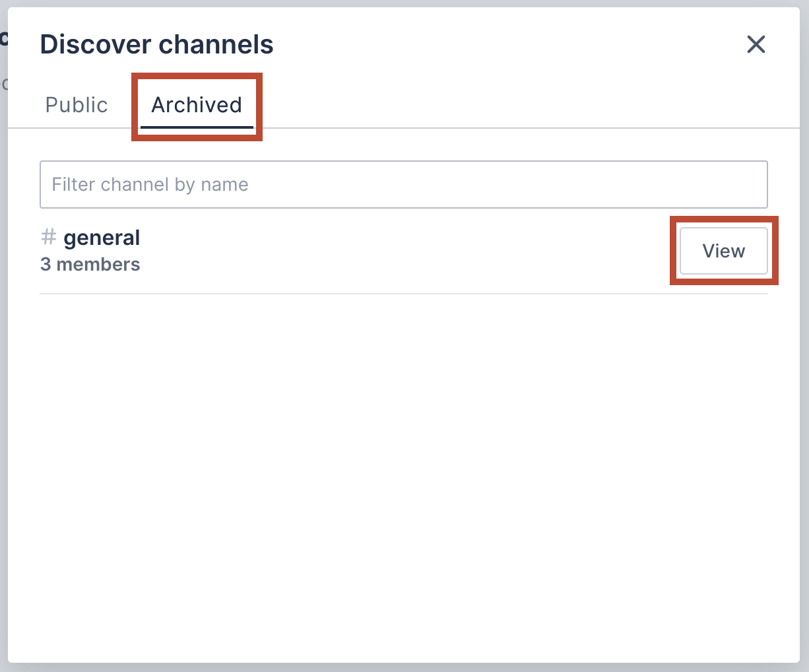
Task: Click the dimmed overlay right of the dialog
Action: (804, 330)
